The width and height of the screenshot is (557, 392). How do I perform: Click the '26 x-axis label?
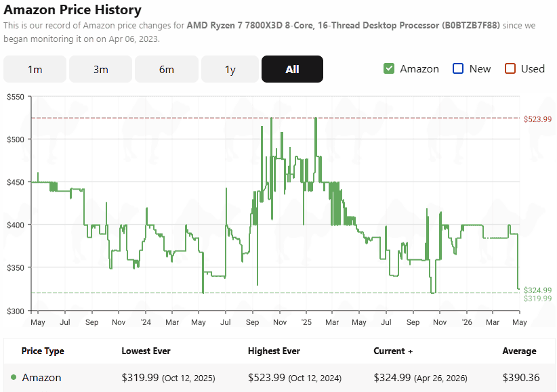coord(467,322)
